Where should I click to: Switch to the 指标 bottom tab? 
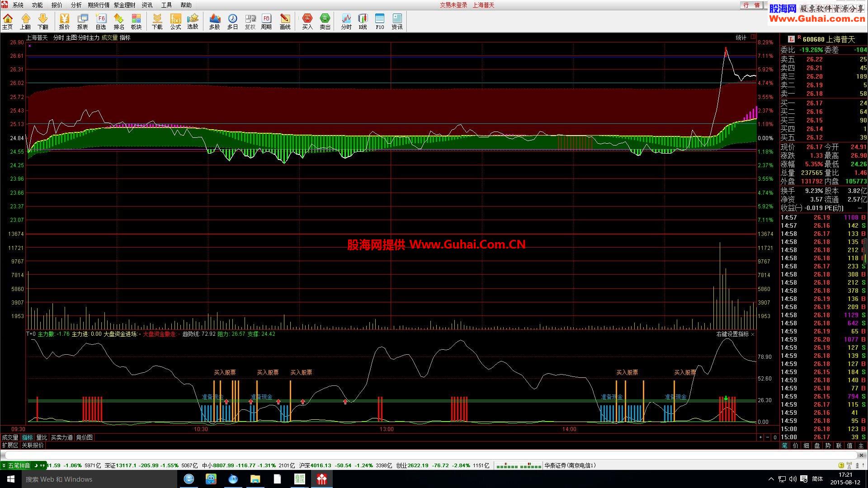28,437
